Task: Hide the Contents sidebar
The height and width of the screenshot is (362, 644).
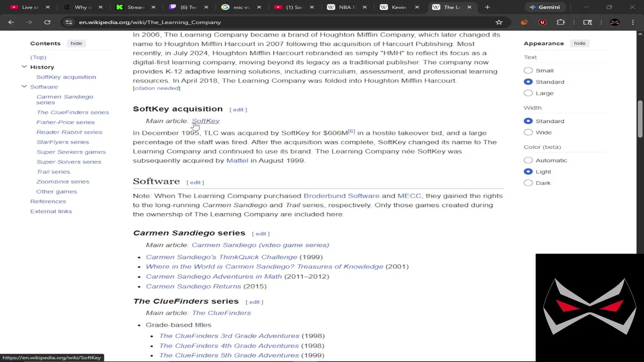Action: click(76, 43)
